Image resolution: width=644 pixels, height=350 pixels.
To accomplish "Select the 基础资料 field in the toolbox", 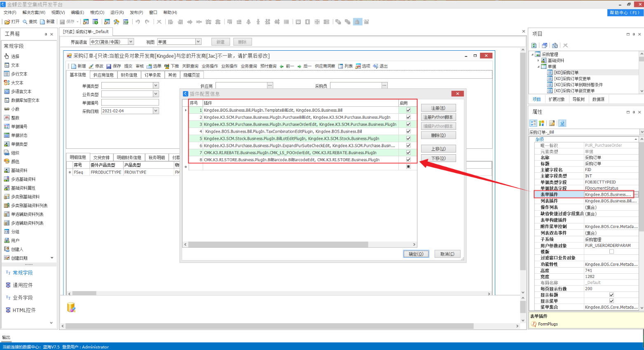I will pyautogui.click(x=16, y=170).
